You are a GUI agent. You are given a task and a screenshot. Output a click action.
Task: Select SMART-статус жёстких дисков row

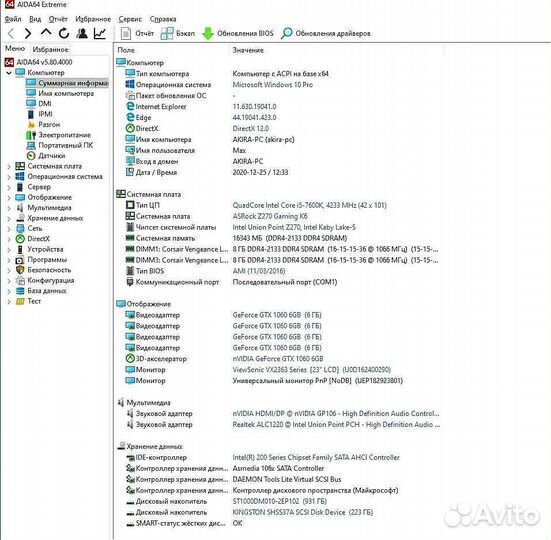pos(184,523)
